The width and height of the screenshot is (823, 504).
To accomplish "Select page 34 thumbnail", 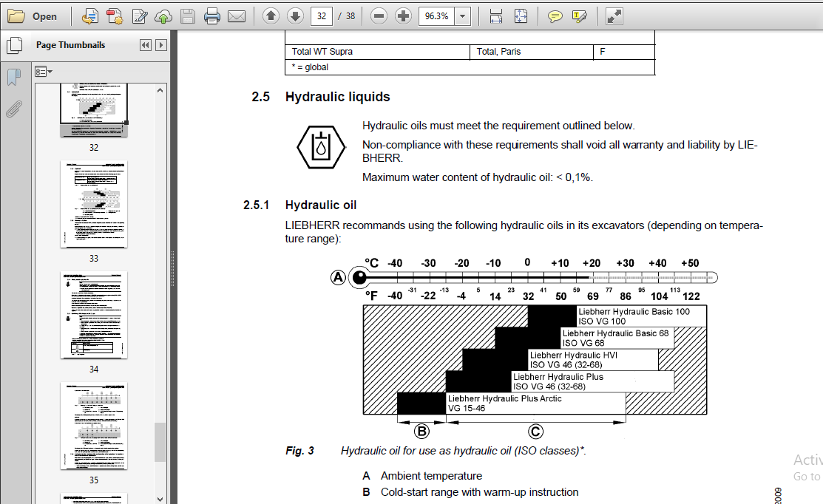I will pyautogui.click(x=94, y=315).
